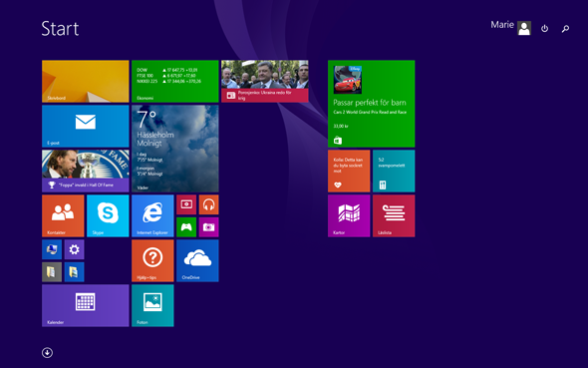
Task: Open the power options button
Action: click(x=544, y=29)
